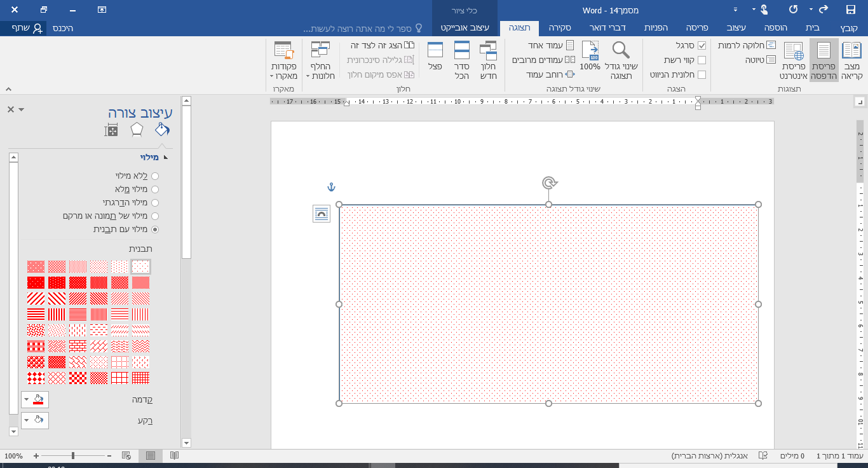
Task: Select the 'מילוי מלא' solid fill radio button
Action: pos(155,189)
